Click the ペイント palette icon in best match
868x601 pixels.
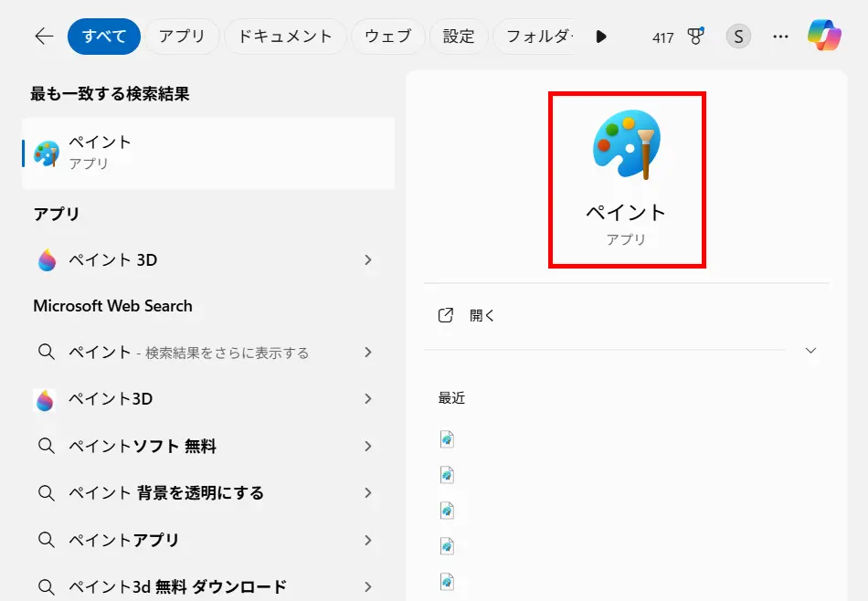coord(47,153)
